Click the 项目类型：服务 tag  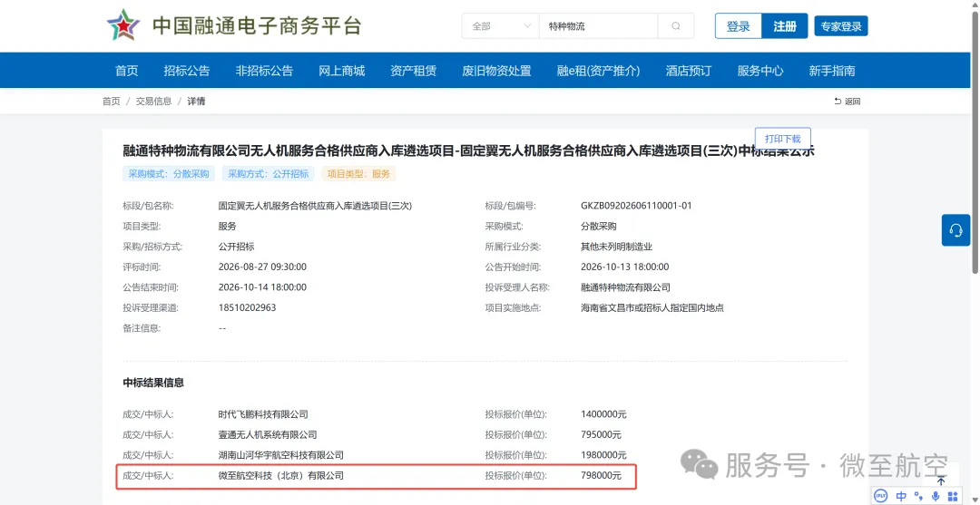pos(358,173)
